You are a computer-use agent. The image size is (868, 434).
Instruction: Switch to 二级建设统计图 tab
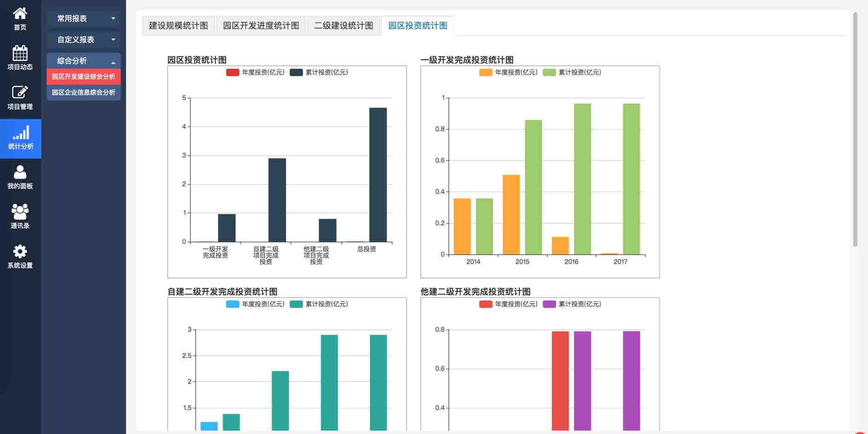pyautogui.click(x=343, y=26)
